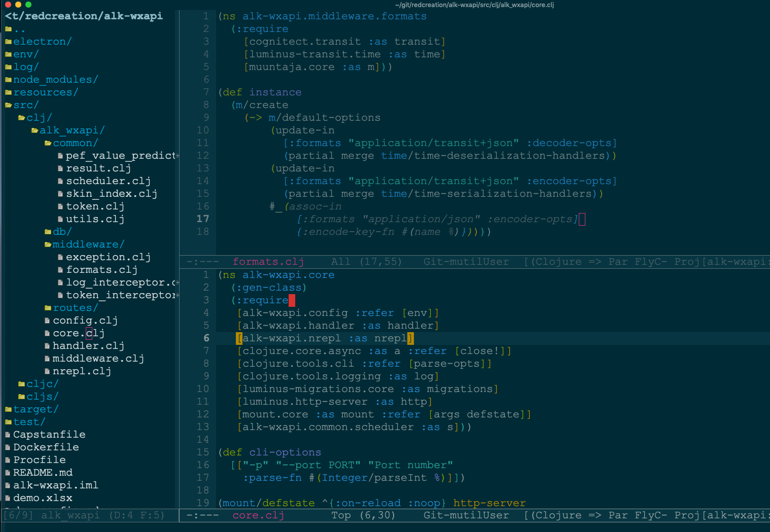Click the resources folder icon

8,92
